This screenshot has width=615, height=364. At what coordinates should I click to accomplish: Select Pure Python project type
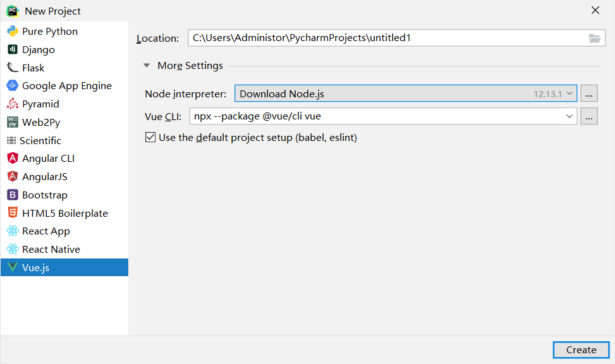pyautogui.click(x=64, y=32)
